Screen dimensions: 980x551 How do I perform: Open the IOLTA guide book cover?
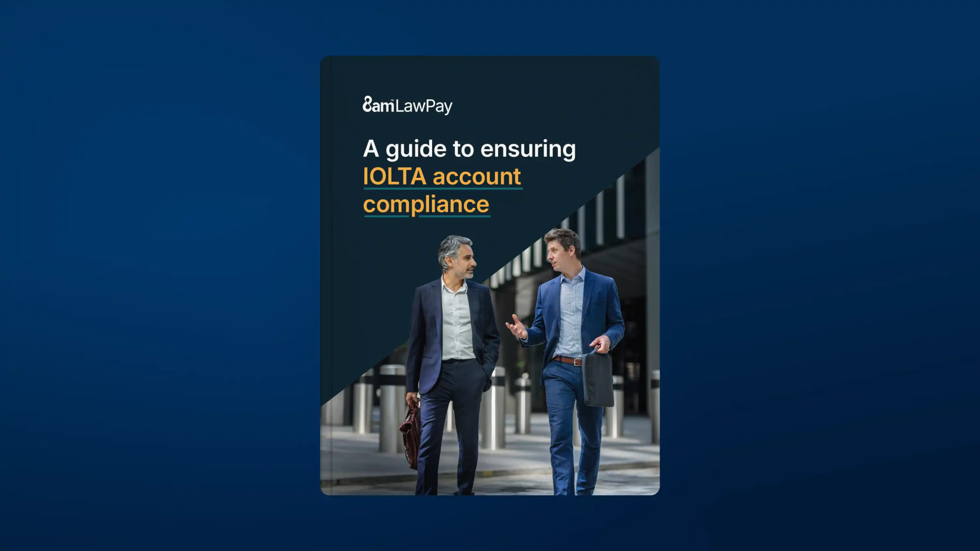click(490, 275)
